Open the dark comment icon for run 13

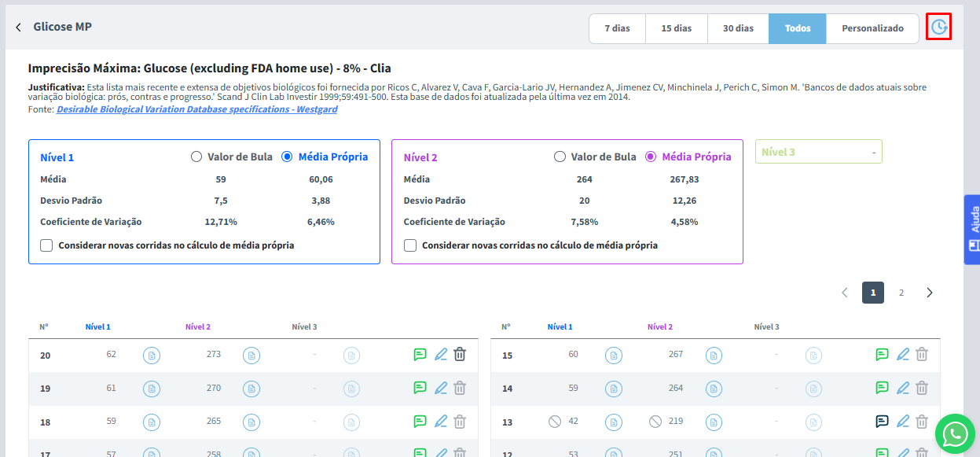click(882, 422)
